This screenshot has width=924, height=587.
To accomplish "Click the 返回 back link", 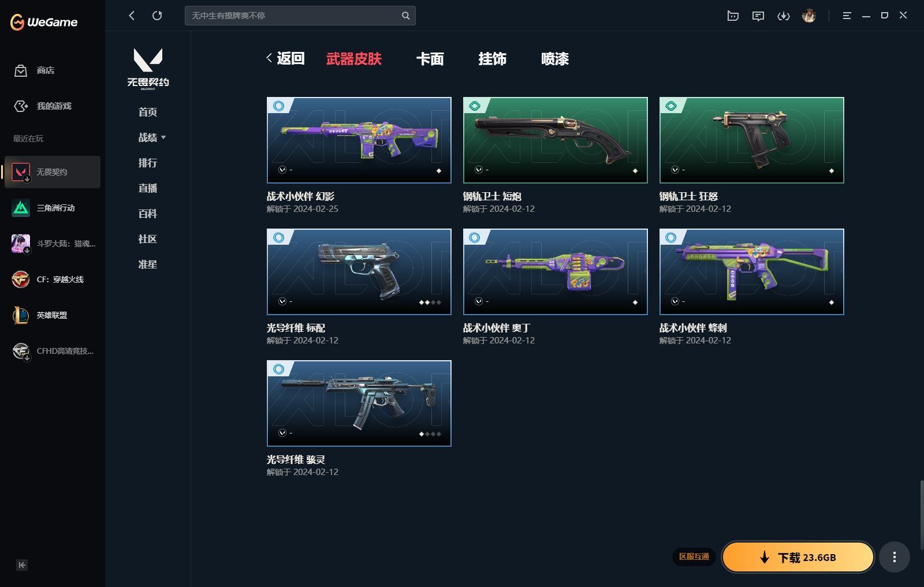I will (x=285, y=58).
